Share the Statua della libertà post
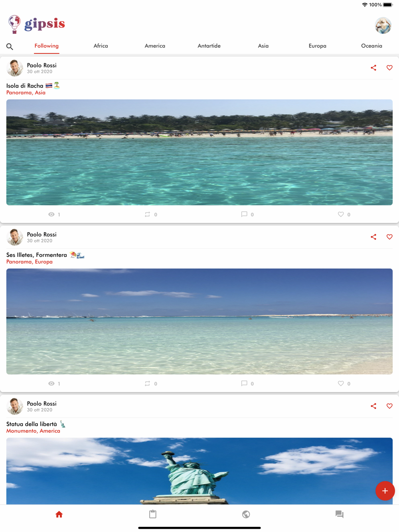The image size is (399, 532). pos(373,406)
